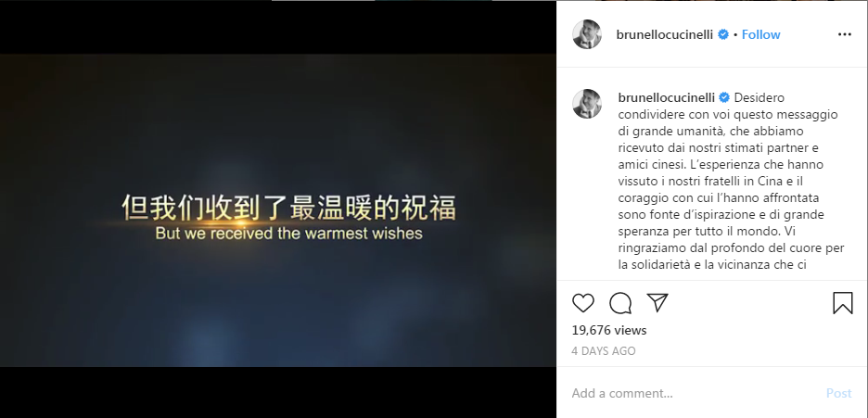Follow the brunellocucinelli account

pyautogui.click(x=760, y=34)
